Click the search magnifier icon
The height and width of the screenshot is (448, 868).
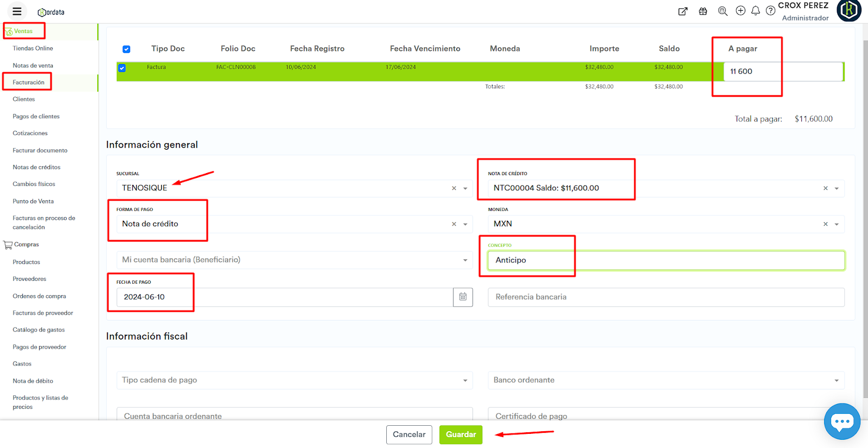[x=723, y=11]
